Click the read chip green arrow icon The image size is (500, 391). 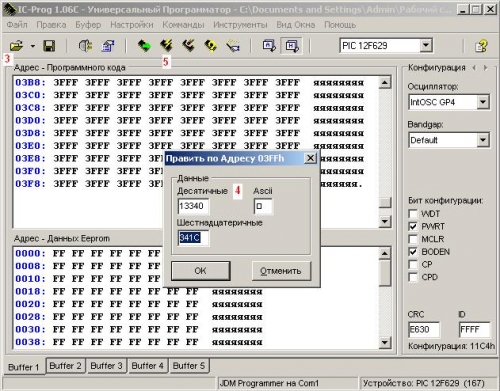click(144, 46)
